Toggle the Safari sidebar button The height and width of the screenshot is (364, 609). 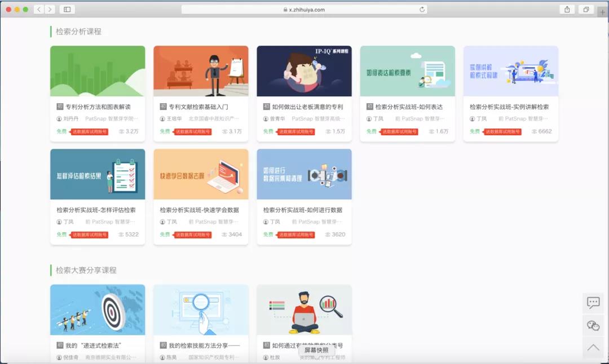click(67, 10)
